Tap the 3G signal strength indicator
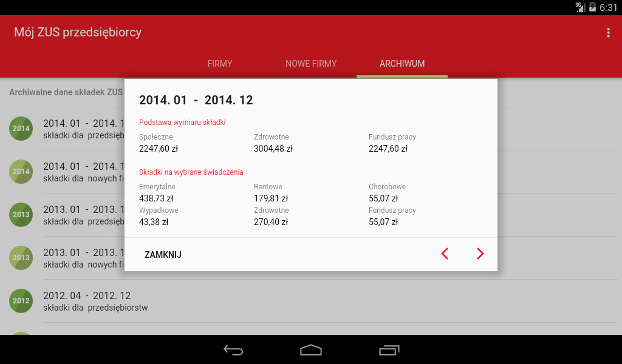622x364 pixels. [x=580, y=7]
